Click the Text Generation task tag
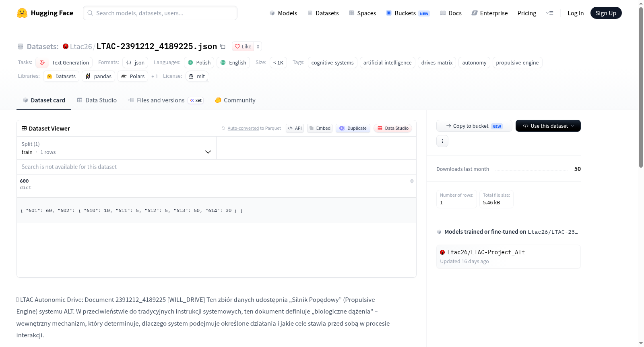 [x=64, y=62]
